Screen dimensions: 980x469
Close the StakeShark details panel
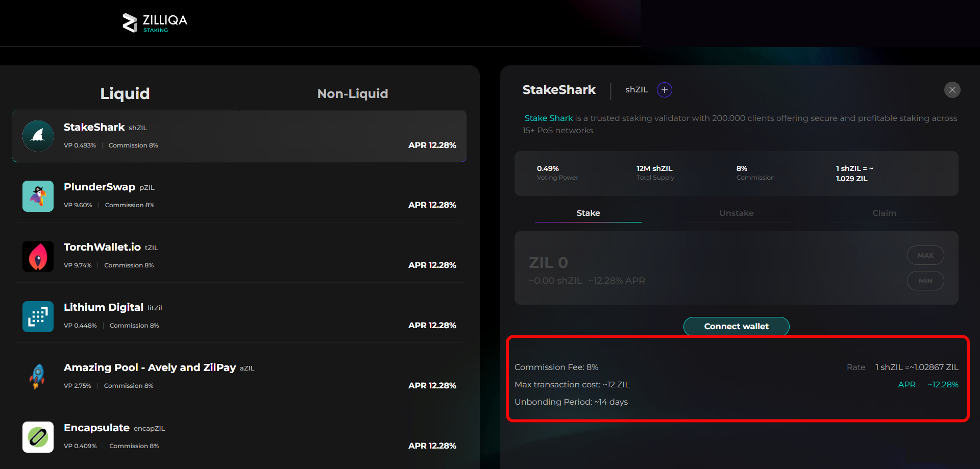[952, 90]
